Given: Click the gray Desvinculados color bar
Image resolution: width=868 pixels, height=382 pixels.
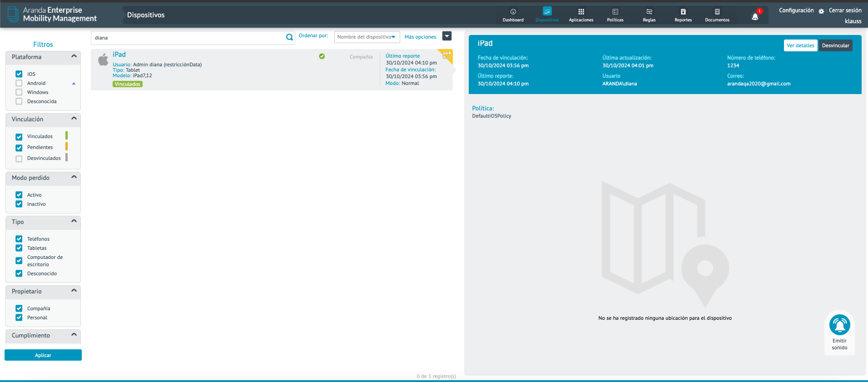Looking at the screenshot, I should click(x=66, y=157).
